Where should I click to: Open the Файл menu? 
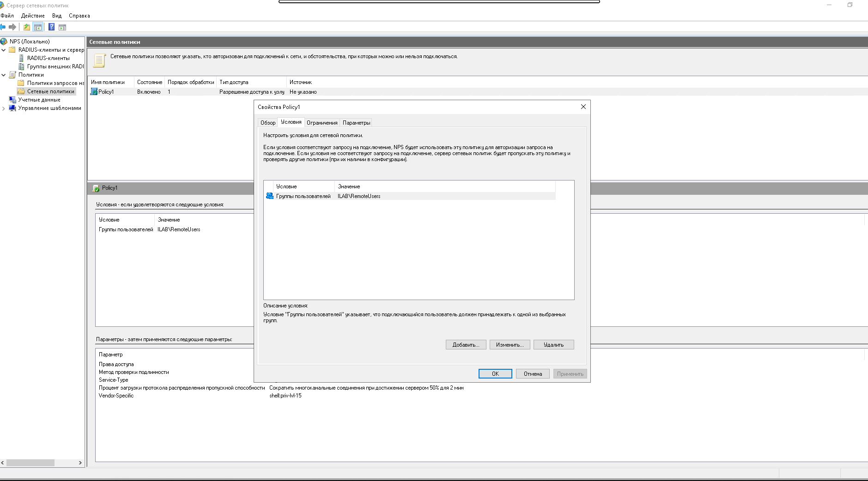coord(7,16)
